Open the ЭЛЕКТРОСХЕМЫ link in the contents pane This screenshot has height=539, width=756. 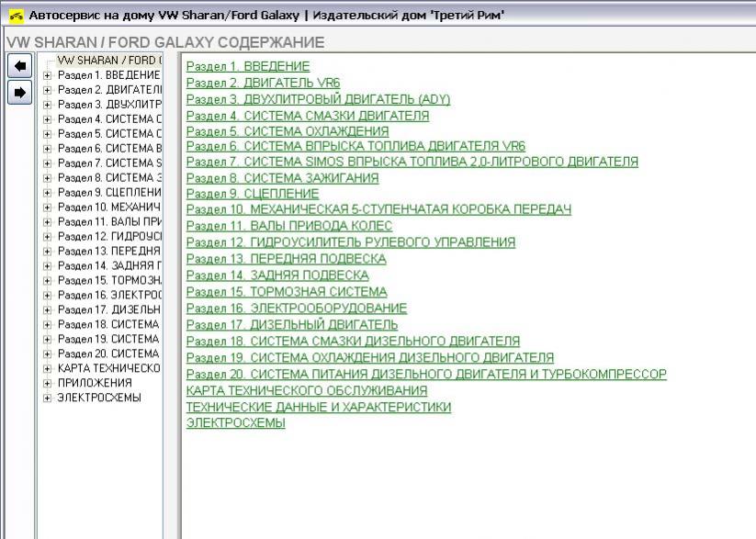(236, 422)
